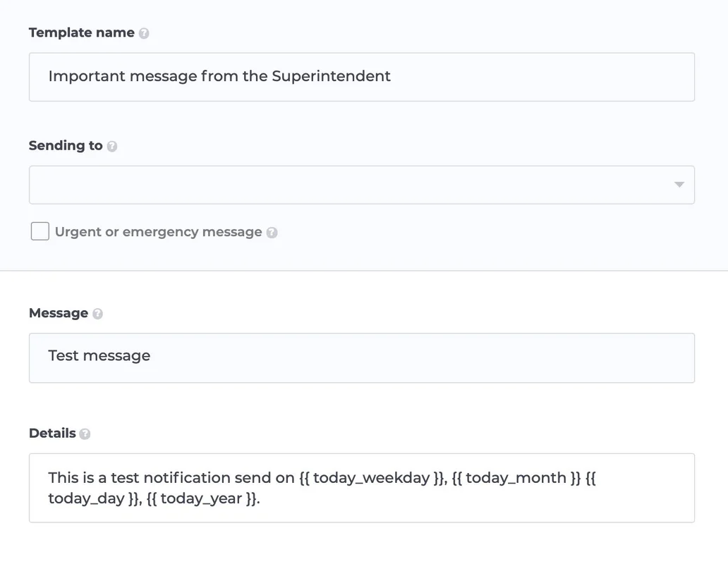Click the 'Urgent or emergency message' label text
Viewport: 728px width, 564px height.
click(158, 232)
